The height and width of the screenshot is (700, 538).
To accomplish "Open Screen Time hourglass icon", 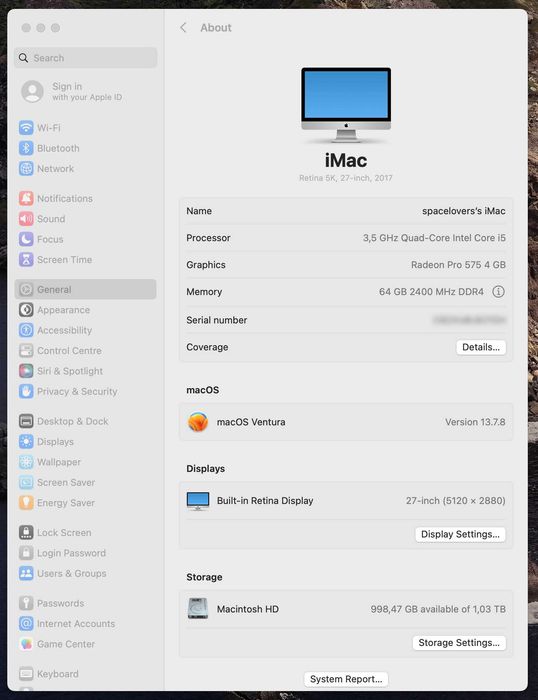I will point(26,259).
